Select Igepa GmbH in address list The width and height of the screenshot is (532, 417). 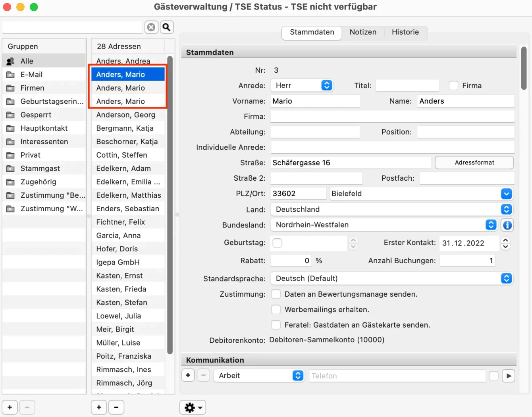(x=128, y=263)
